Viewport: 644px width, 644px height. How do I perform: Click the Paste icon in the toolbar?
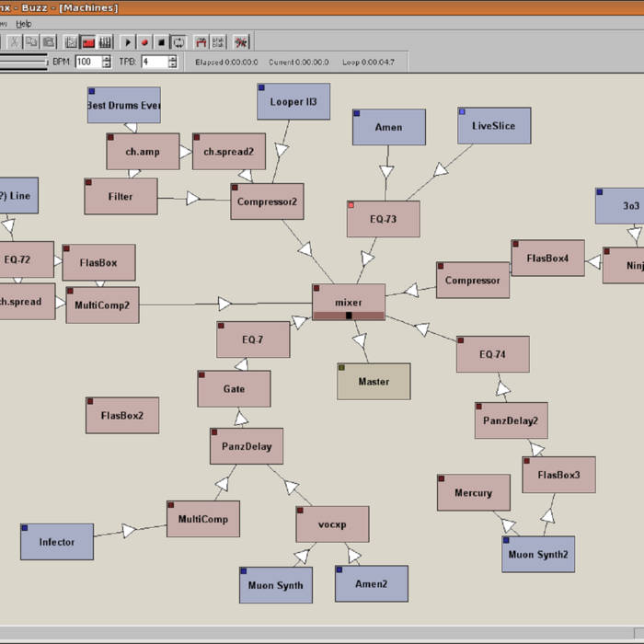coord(48,42)
